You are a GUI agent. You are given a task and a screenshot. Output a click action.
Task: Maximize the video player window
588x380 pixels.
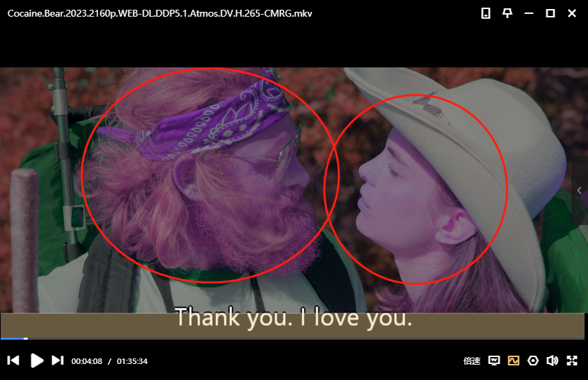[x=550, y=13]
